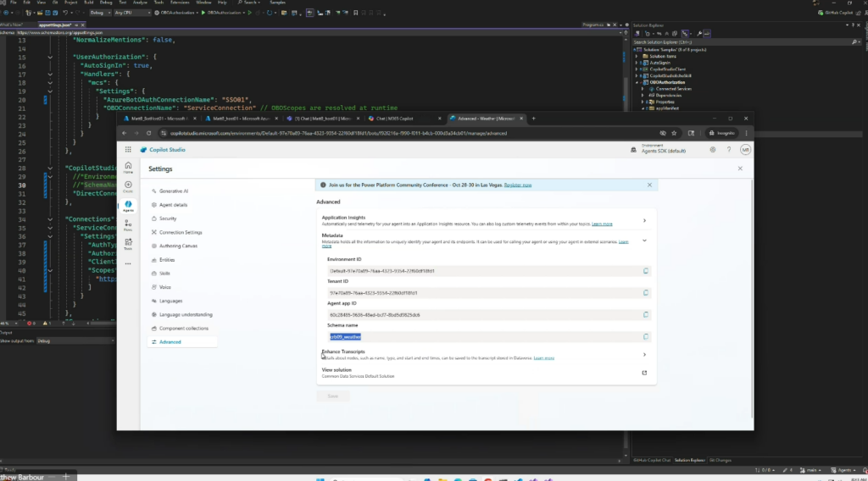Click Learn more link for Application Insights
This screenshot has width=868, height=481.
(x=602, y=224)
